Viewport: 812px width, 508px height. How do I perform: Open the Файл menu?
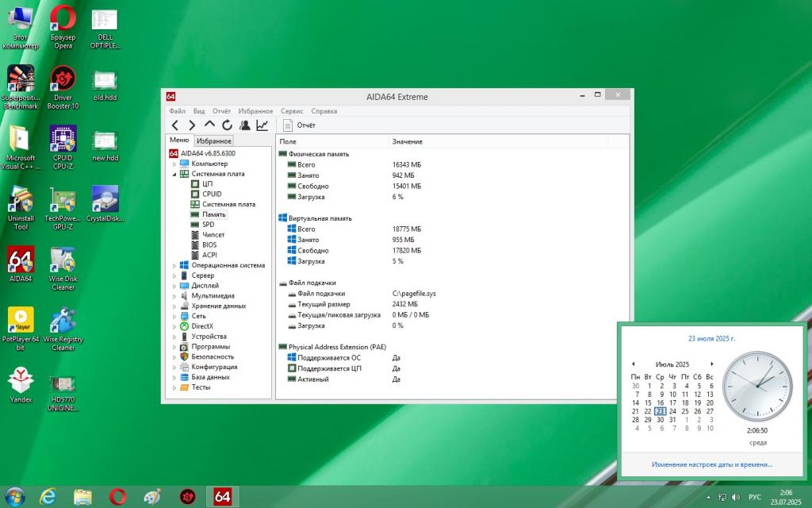177,111
